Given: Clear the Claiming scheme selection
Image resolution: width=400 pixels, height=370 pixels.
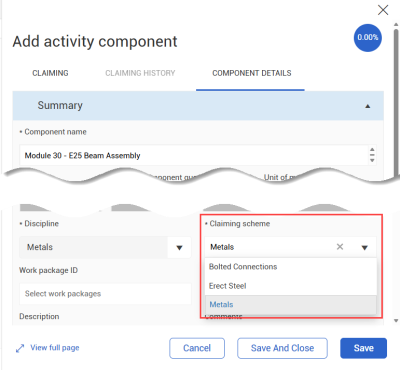Looking at the screenshot, I should 340,247.
